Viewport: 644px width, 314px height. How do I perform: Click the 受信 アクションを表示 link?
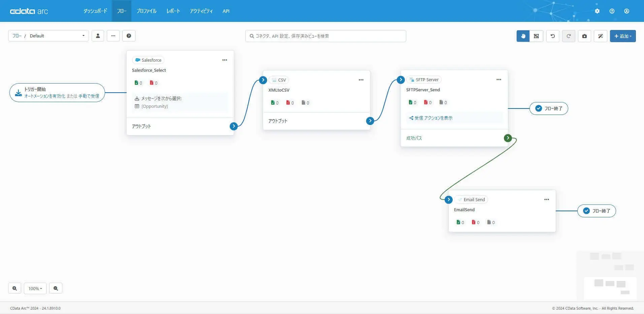point(431,118)
